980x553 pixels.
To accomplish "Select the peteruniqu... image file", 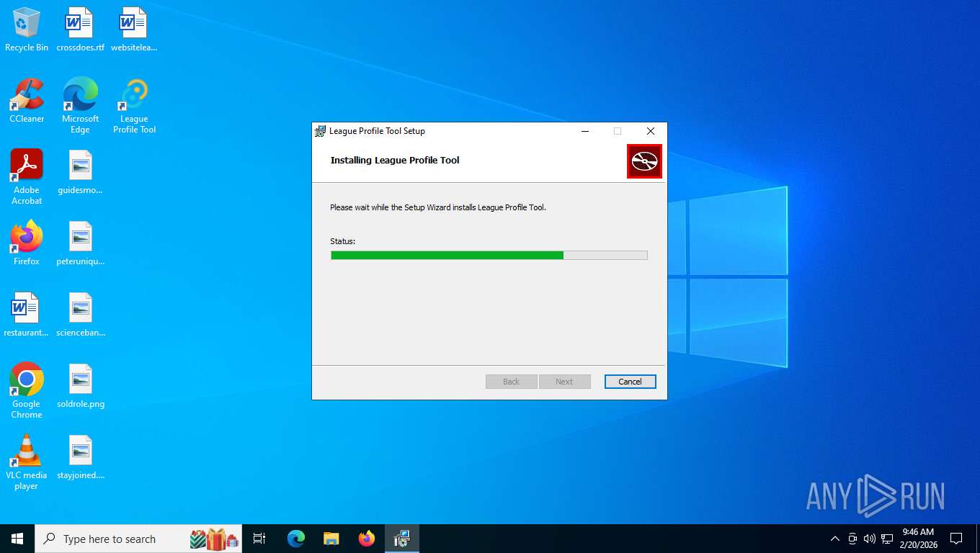I will click(x=80, y=243).
